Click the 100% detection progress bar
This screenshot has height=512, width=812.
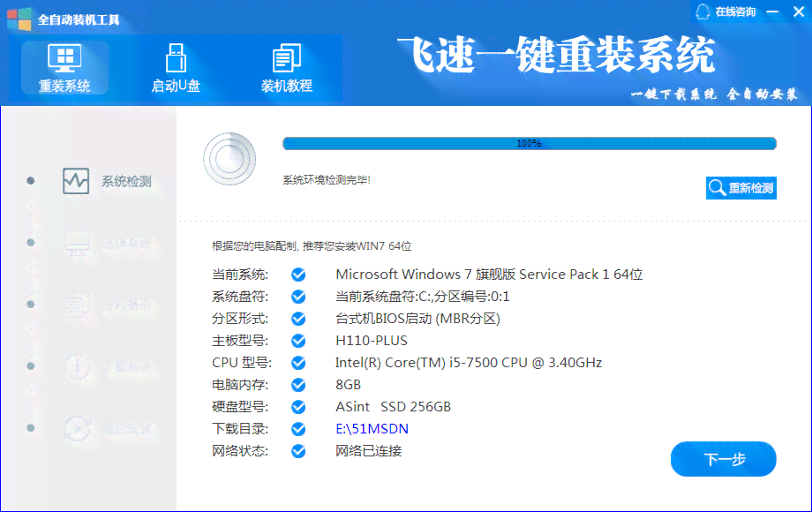click(530, 143)
